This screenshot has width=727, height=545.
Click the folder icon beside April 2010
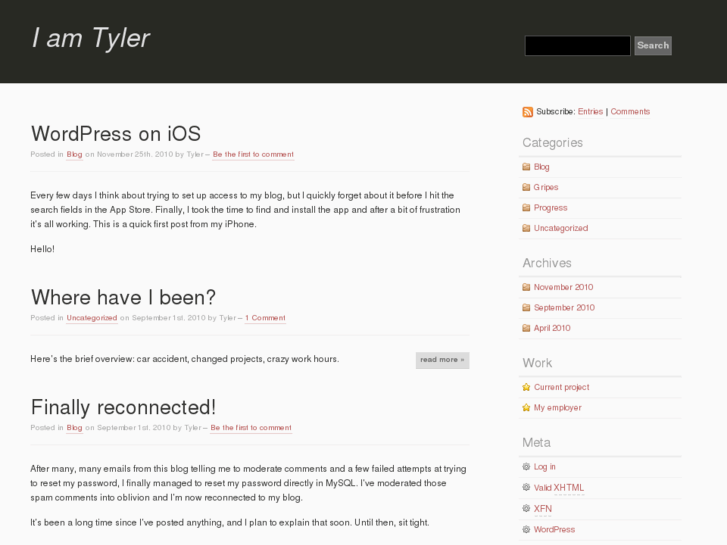coord(526,328)
